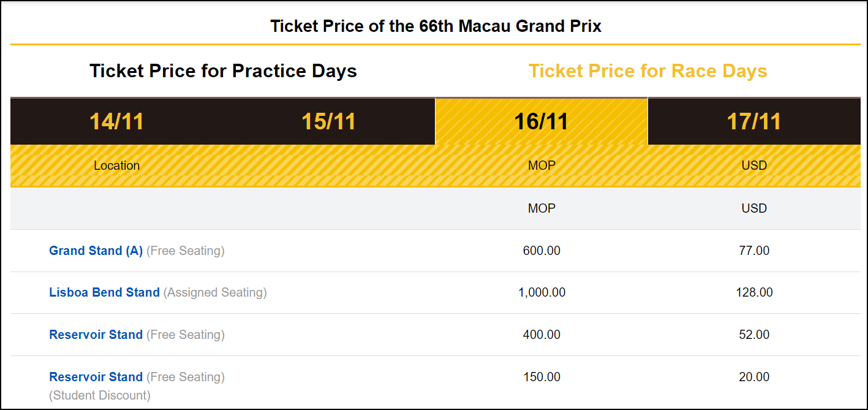Open Reservoir Stand link in 400.00 row

pos(96,335)
